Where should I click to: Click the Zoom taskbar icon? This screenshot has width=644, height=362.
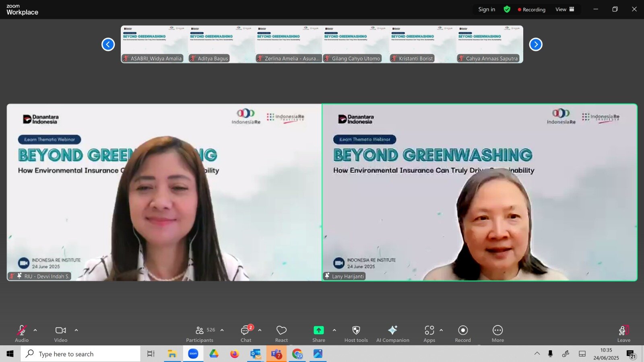pyautogui.click(x=193, y=354)
